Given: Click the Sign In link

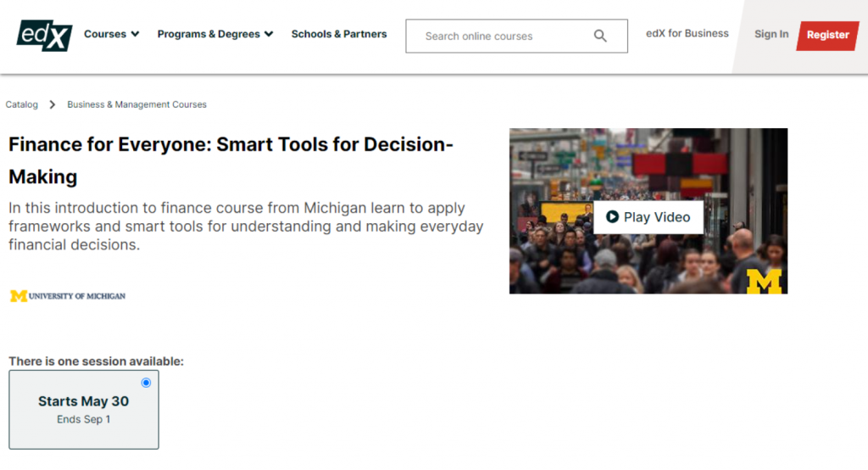Looking at the screenshot, I should point(771,35).
